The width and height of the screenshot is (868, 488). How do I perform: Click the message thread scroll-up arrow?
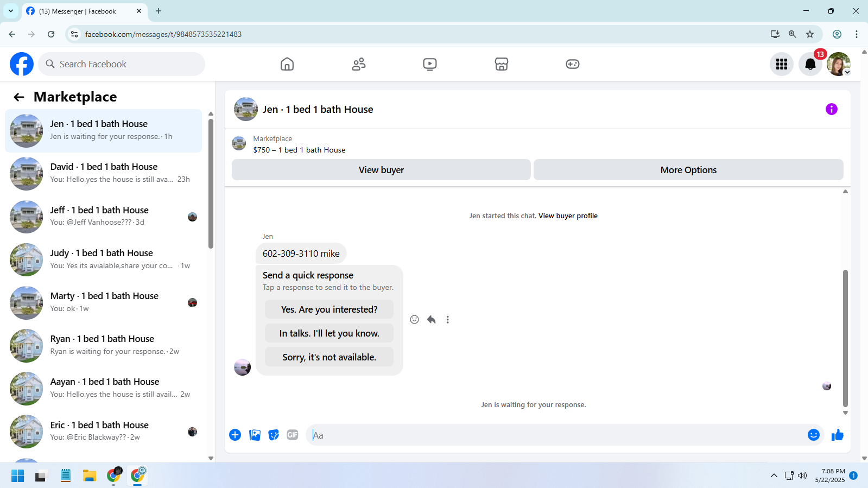point(845,192)
